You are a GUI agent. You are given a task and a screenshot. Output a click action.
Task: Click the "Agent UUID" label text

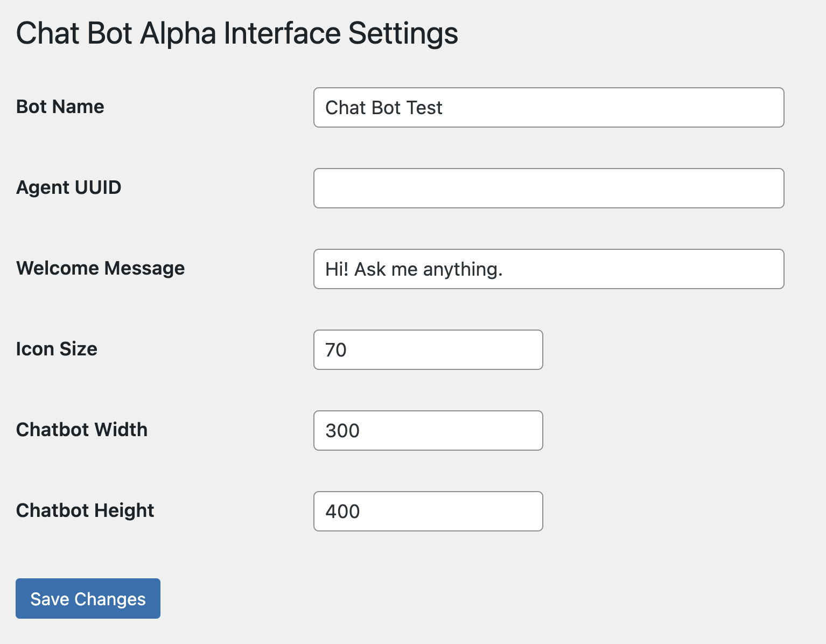click(69, 187)
